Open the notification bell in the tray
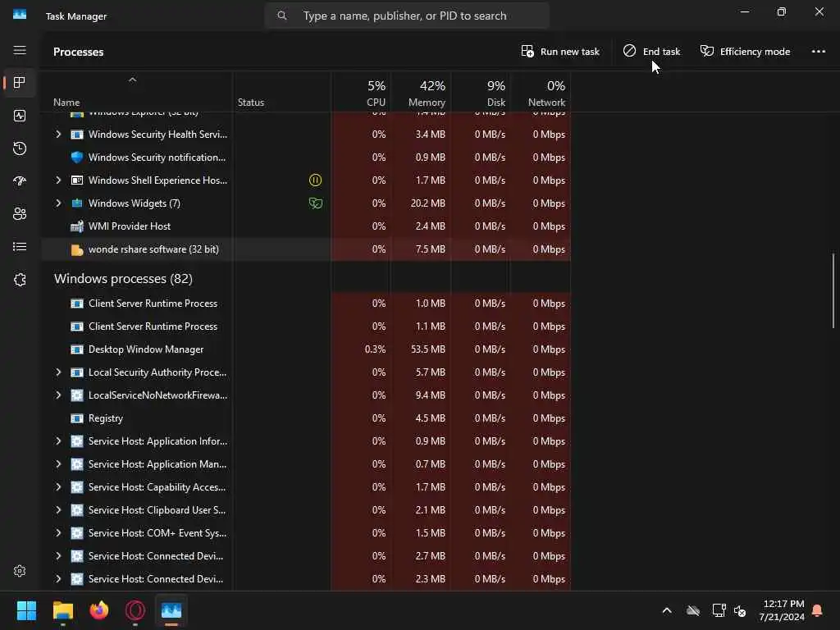Screen dimensions: 840x630 tap(818, 610)
